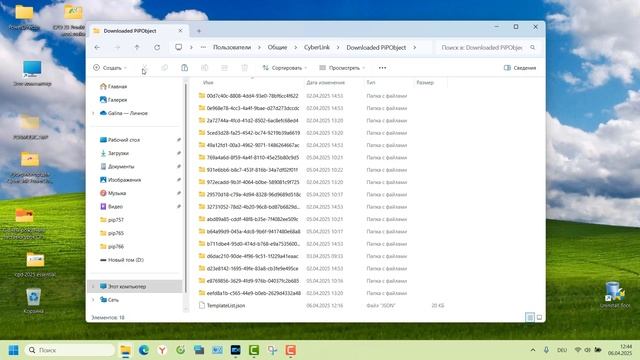The height and width of the screenshot is (360, 640).
Task: Click the Copy icon in Explorer toolbar
Action: (x=164, y=68)
